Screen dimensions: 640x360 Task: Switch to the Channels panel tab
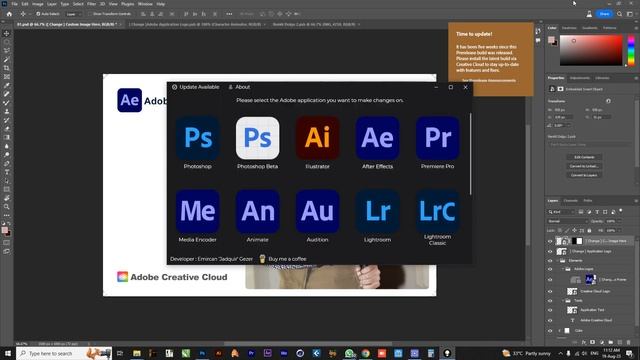click(571, 201)
